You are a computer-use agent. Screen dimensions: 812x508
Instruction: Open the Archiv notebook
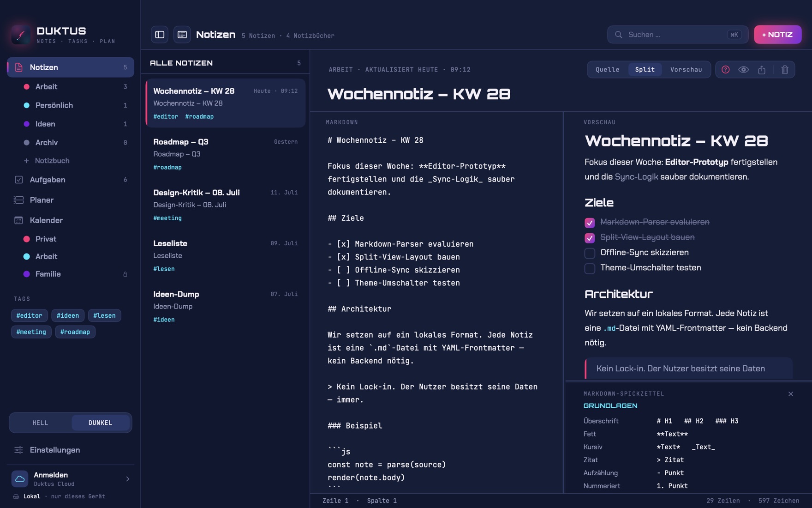click(76, 143)
